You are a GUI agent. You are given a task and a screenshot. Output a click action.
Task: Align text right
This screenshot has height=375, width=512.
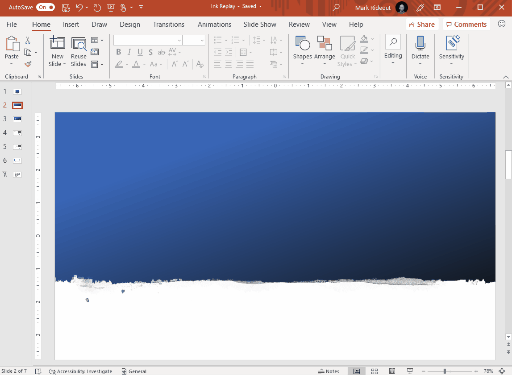tap(239, 64)
